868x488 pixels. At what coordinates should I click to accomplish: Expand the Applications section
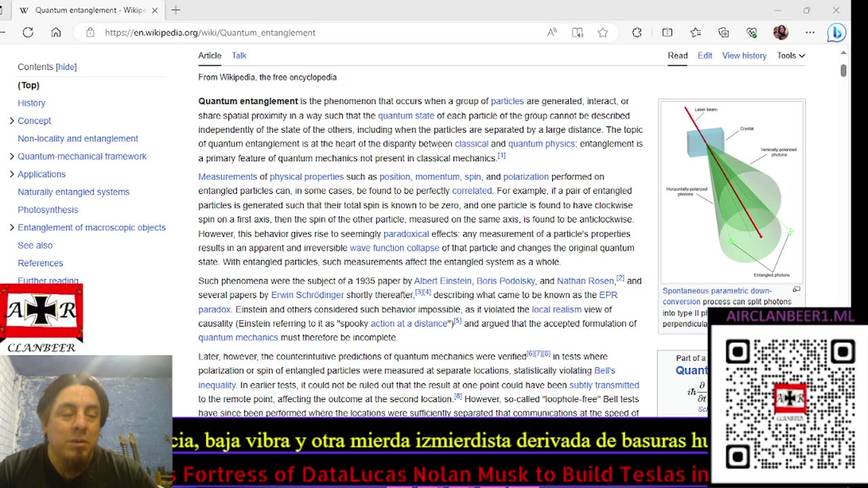(12, 174)
